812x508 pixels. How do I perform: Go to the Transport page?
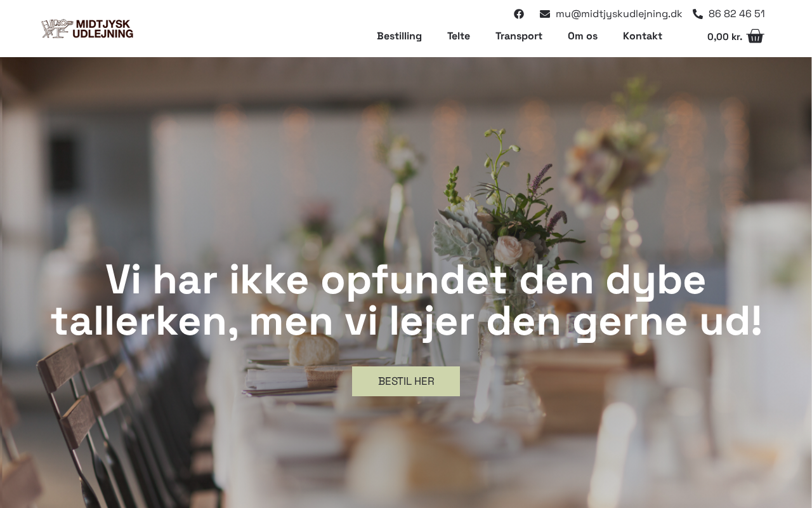[519, 36]
